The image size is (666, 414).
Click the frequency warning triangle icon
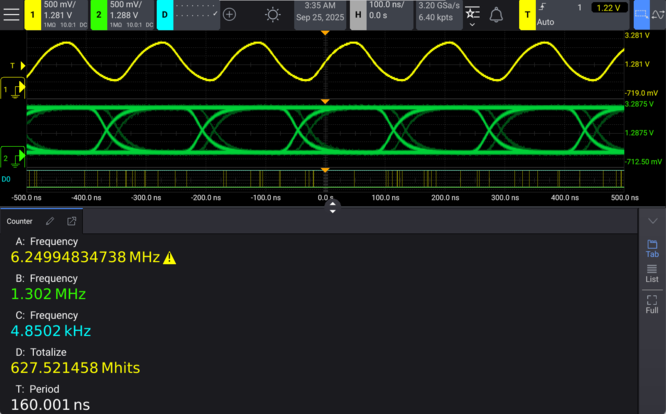click(x=169, y=258)
